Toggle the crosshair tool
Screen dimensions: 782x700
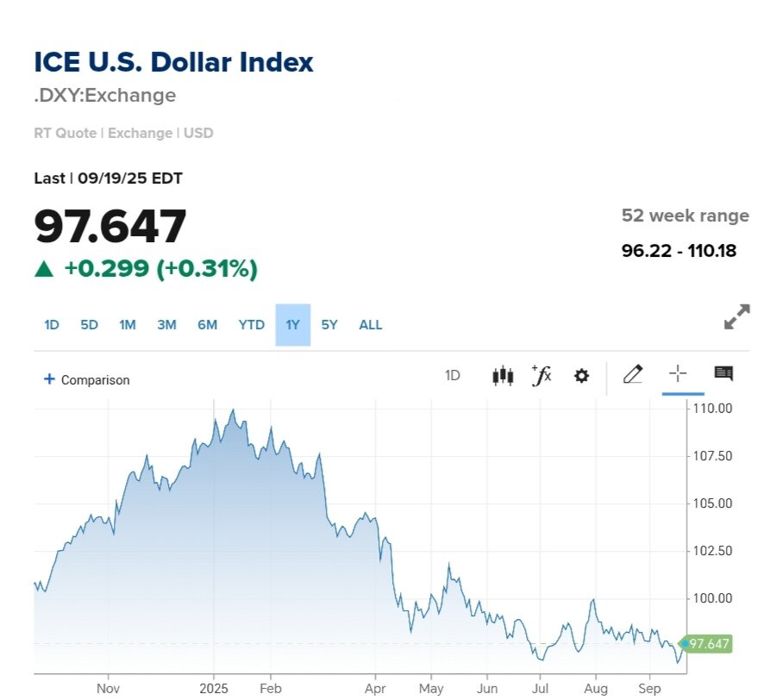click(x=678, y=374)
